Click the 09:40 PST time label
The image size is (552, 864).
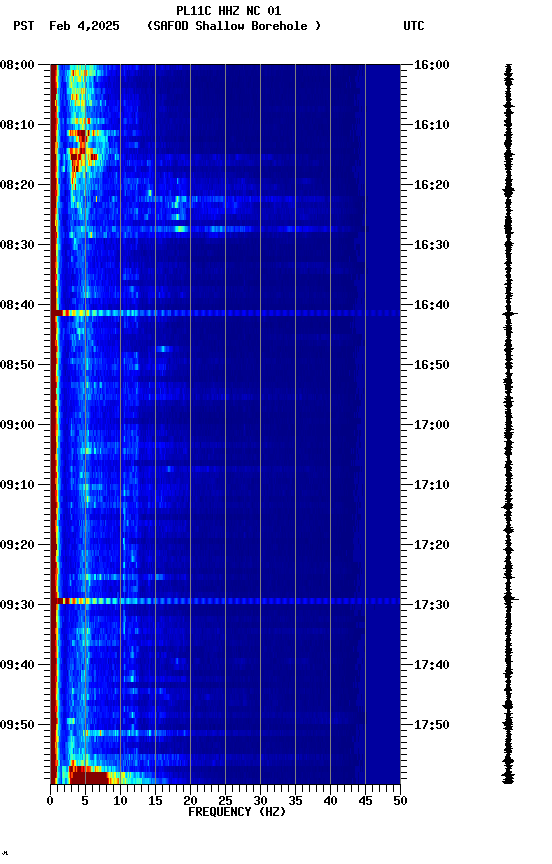17,665
